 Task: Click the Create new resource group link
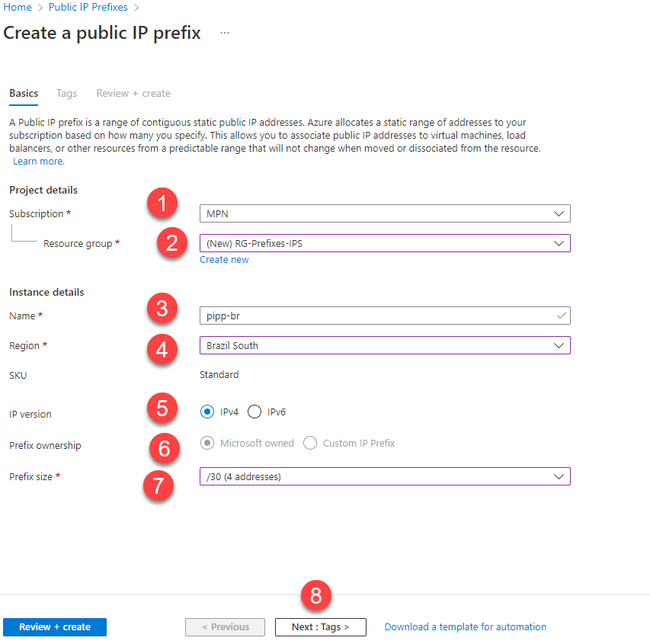(x=224, y=260)
